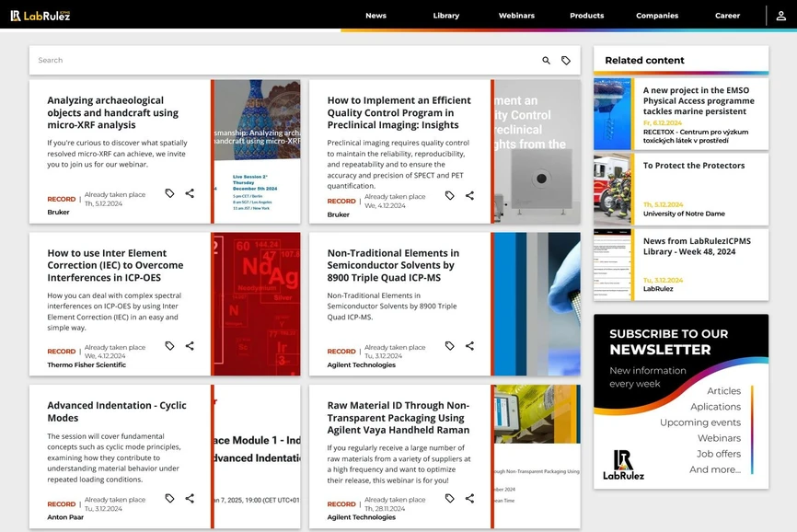Click the blue glove semiconductor thumbnail

[536, 305]
